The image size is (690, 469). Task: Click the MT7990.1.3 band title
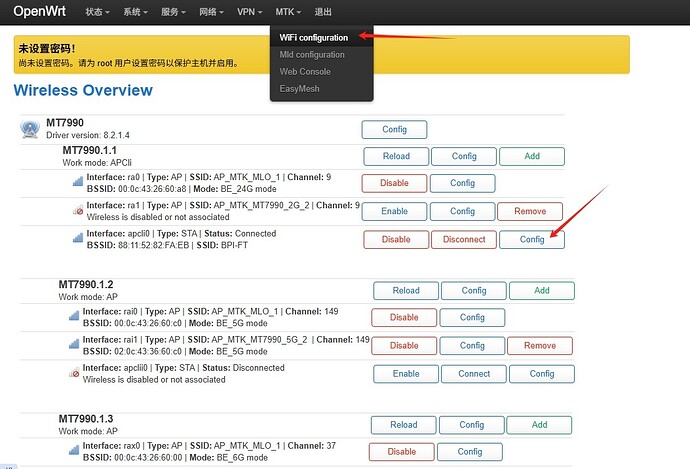point(86,418)
